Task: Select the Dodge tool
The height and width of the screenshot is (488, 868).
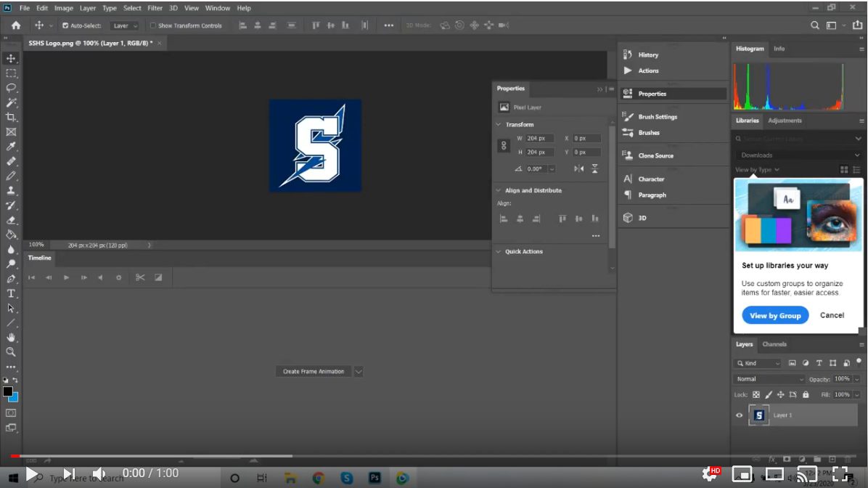Action: point(10,264)
